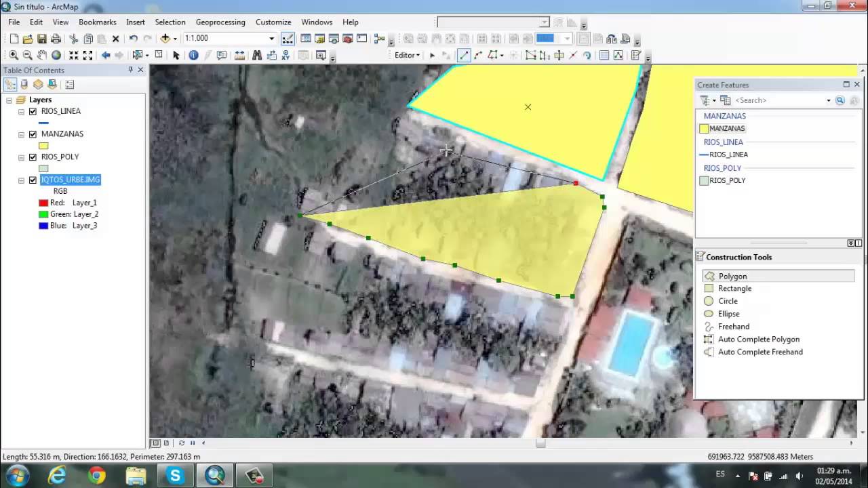Viewport: 868px width, 488px height.
Task: Click the Create Features search field
Action: tap(778, 100)
